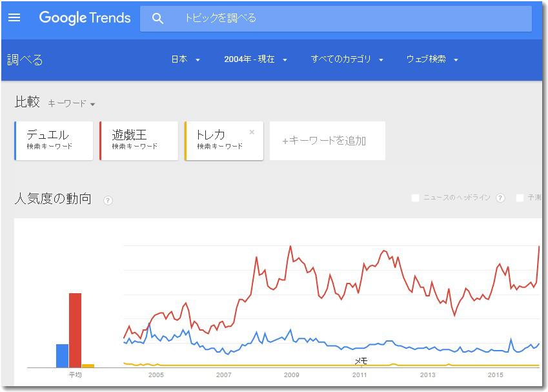Open the hamburger main menu
The height and width of the screenshot is (392, 548).
click(x=14, y=18)
